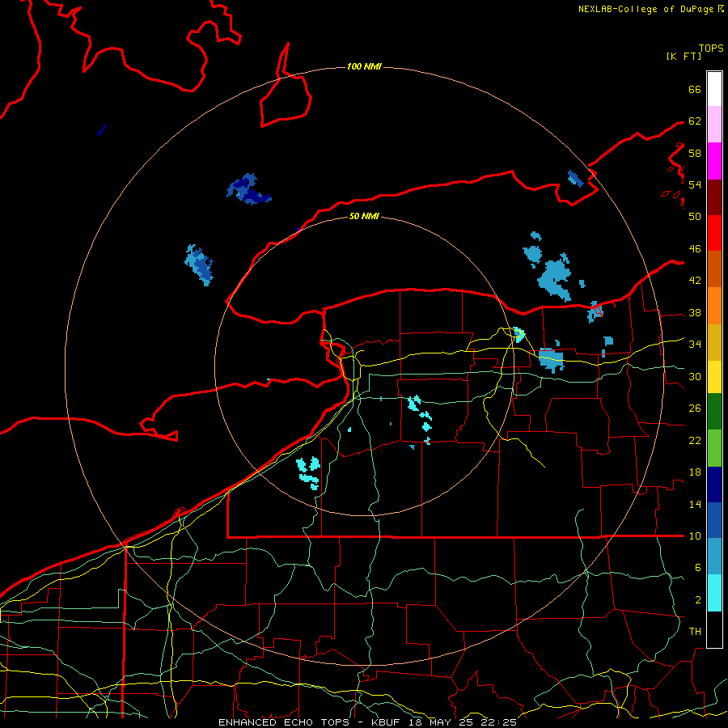This screenshot has width=728, height=728.
Task: Click the [K FT] units label
Action: pos(684,56)
